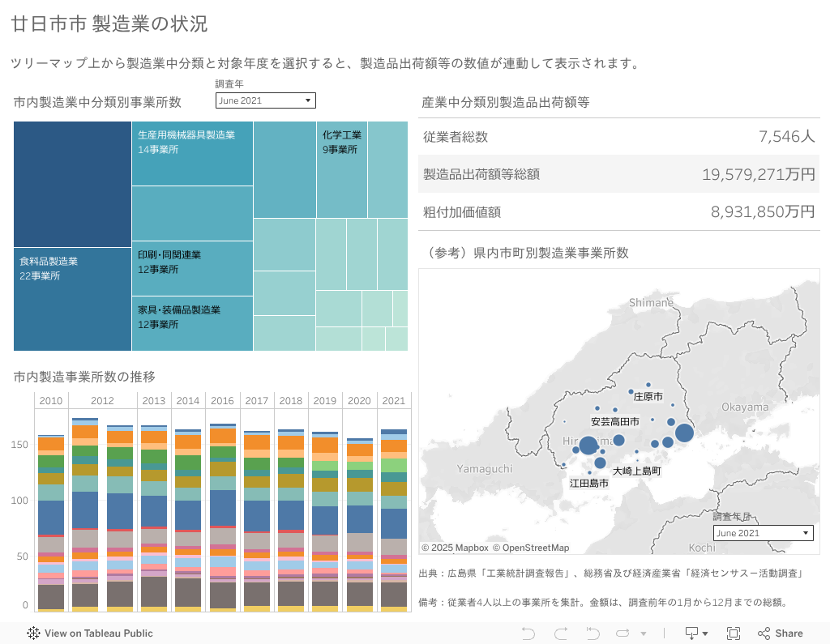Click the OpenStreetMap attribution link
This screenshot has width=830, height=644.
pos(531,548)
